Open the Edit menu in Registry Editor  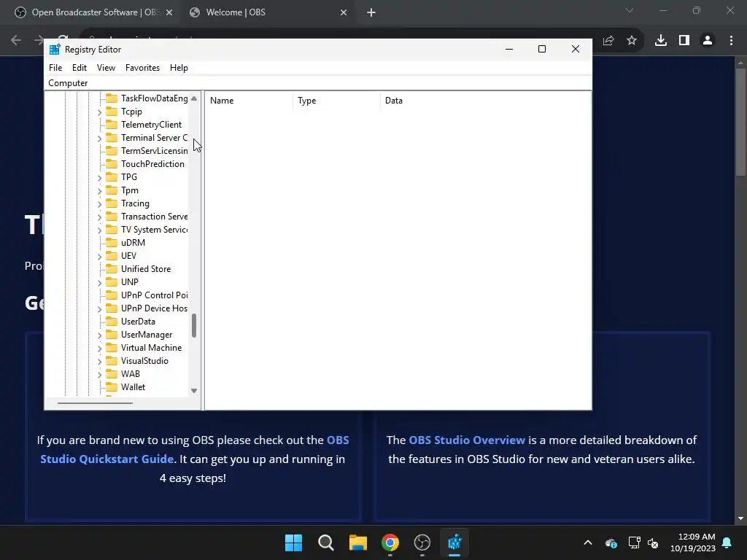point(79,68)
